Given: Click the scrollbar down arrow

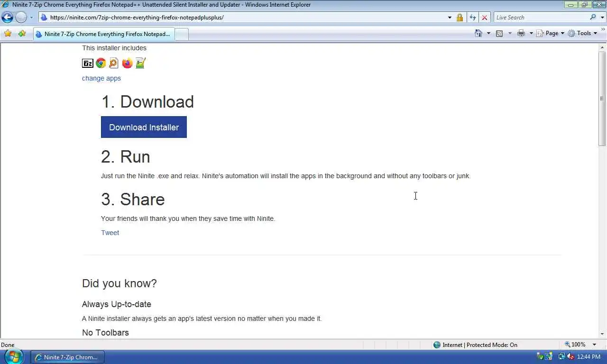Looking at the screenshot, I should click(x=602, y=334).
